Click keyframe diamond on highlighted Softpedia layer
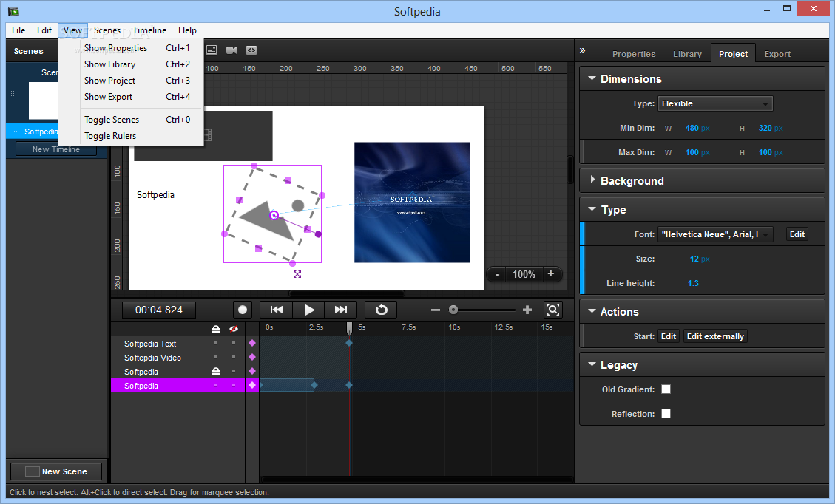This screenshot has width=835, height=504. pyautogui.click(x=252, y=385)
